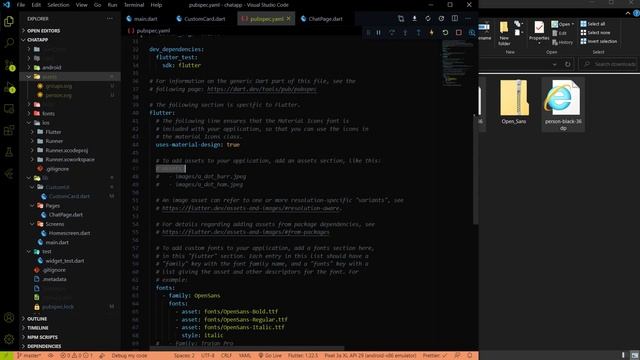
Task: Open Run and Debug view in activity bar
Action: point(9,87)
